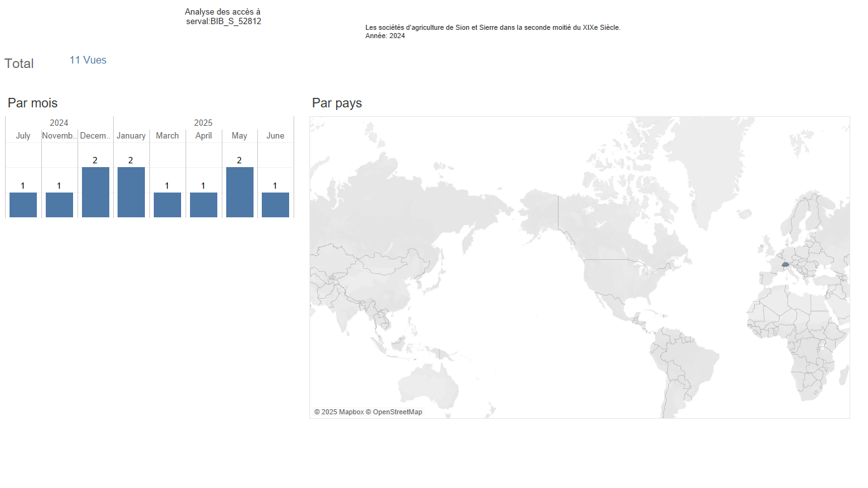The width and height of the screenshot is (868, 488).
Task: Click the value label '2' above May
Action: 240,160
